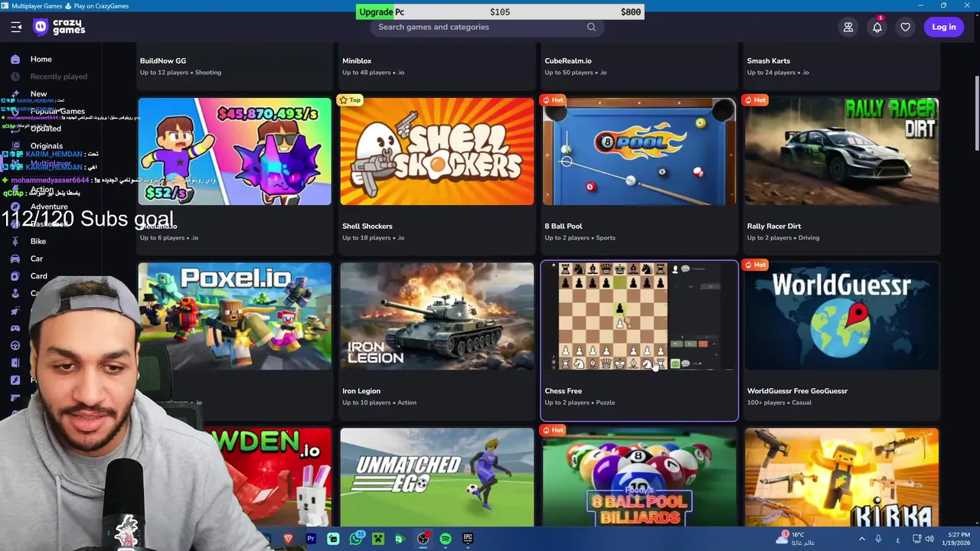Open Recently played in sidebar
This screenshot has width=980, height=551.
pos(59,77)
